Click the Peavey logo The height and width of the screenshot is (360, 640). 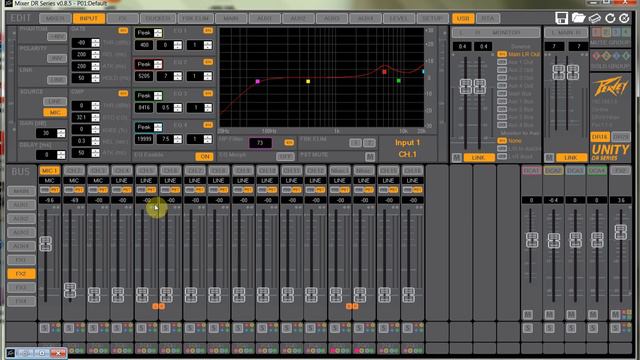click(610, 87)
